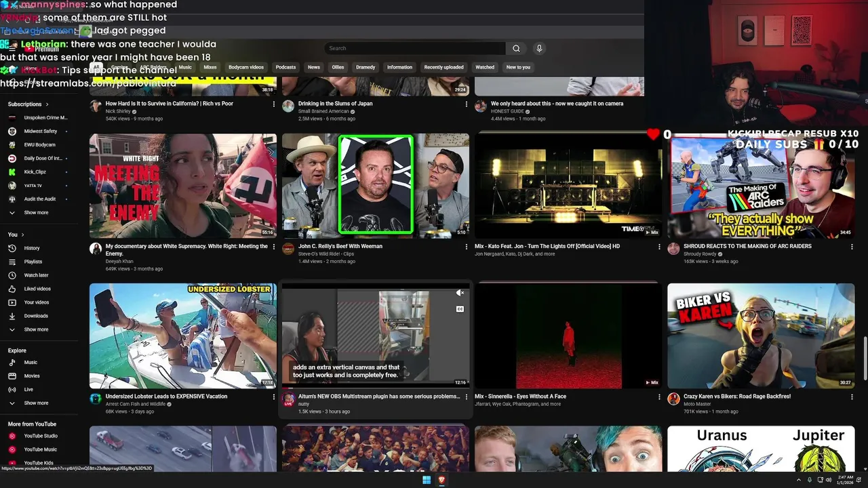Viewport: 868px width, 488px height.
Task: Select the Dramedy filter chip
Action: pos(366,67)
